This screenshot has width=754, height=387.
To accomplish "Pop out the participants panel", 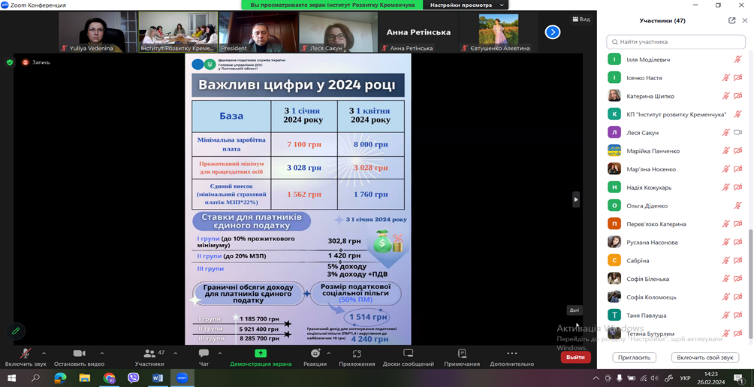I will point(732,20).
